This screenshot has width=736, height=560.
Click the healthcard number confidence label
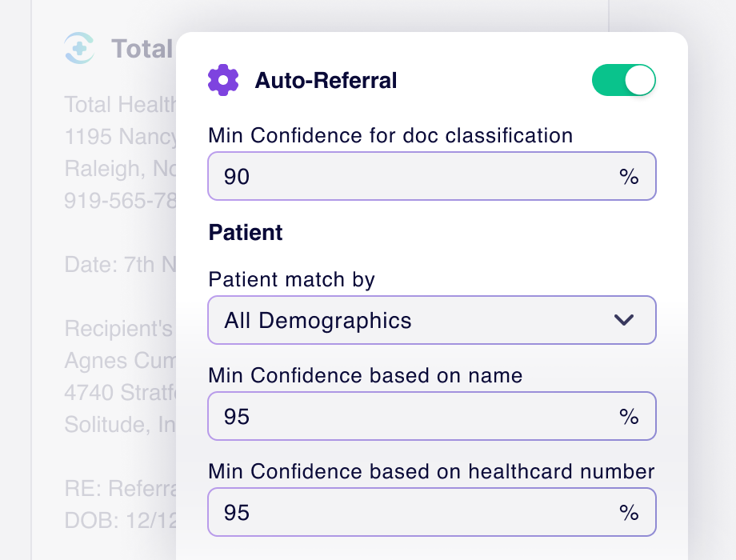tap(431, 471)
